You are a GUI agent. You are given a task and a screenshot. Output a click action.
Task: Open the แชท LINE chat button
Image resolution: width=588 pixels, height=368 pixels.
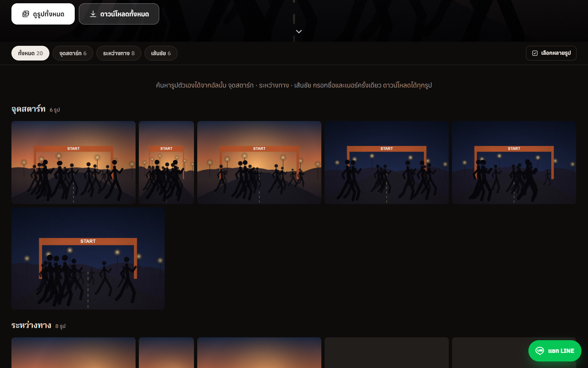(555, 351)
